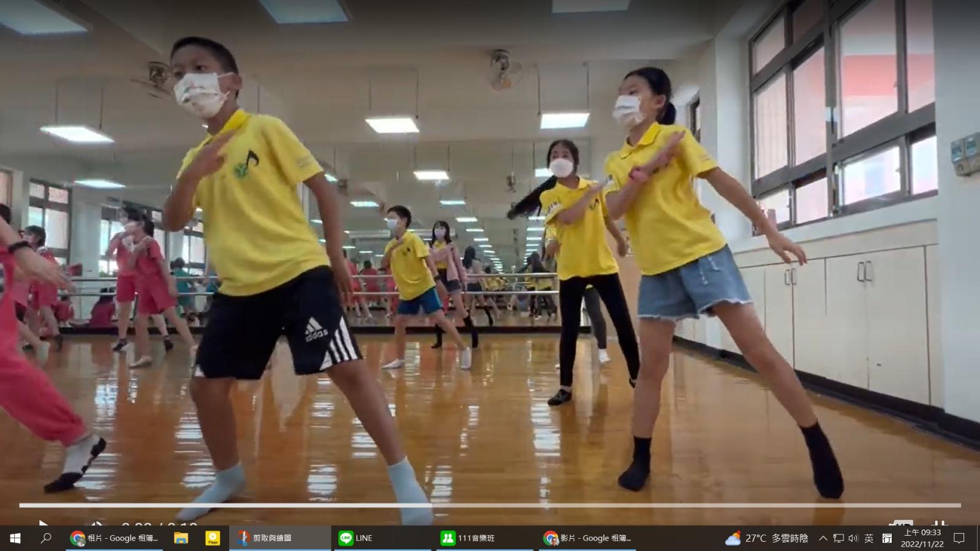Toggle input language 英 indicator
The height and width of the screenshot is (551, 980).
tap(869, 538)
